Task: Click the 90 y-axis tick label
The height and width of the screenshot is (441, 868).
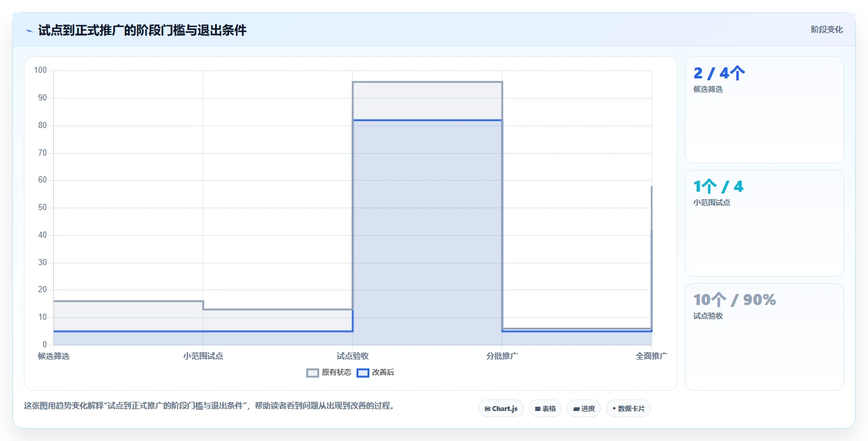Action: coord(43,98)
